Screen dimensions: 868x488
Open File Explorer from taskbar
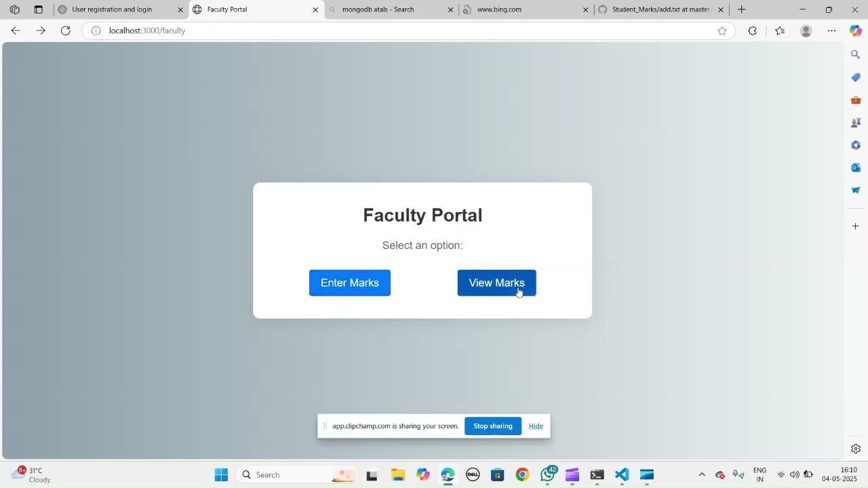(x=398, y=474)
